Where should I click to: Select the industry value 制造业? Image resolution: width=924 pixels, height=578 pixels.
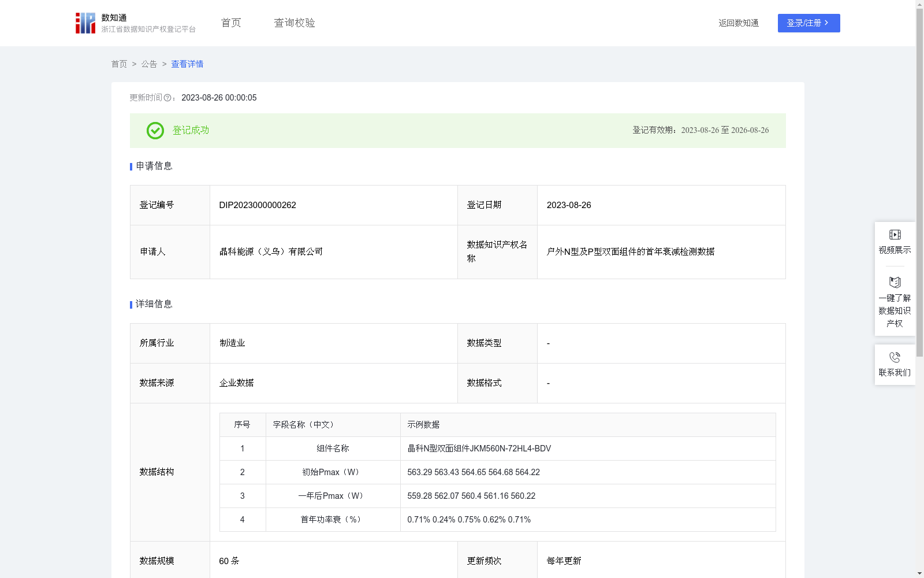pyautogui.click(x=232, y=343)
